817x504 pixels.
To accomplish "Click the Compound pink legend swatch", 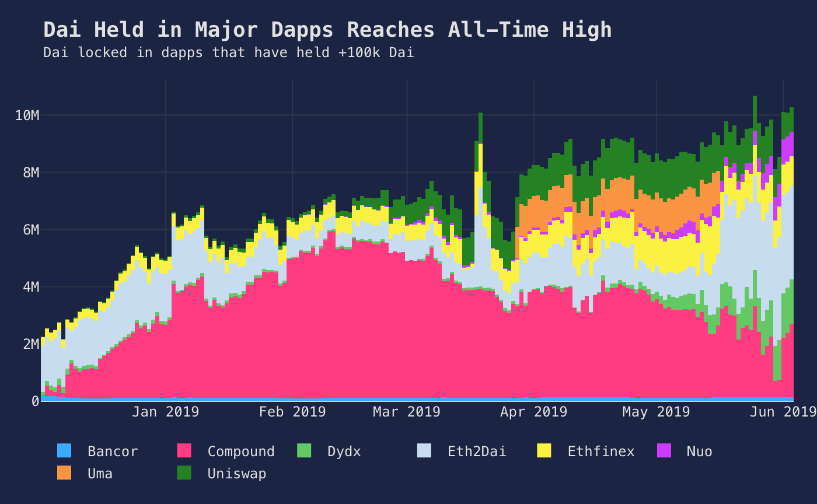I will pos(184,451).
